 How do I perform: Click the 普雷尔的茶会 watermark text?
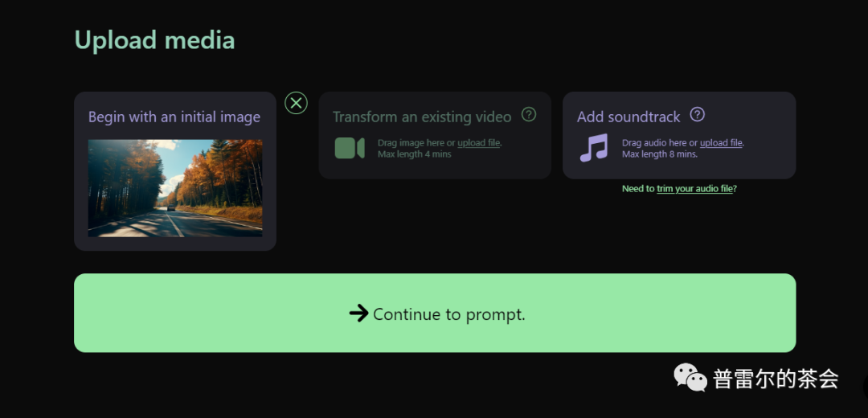776,379
